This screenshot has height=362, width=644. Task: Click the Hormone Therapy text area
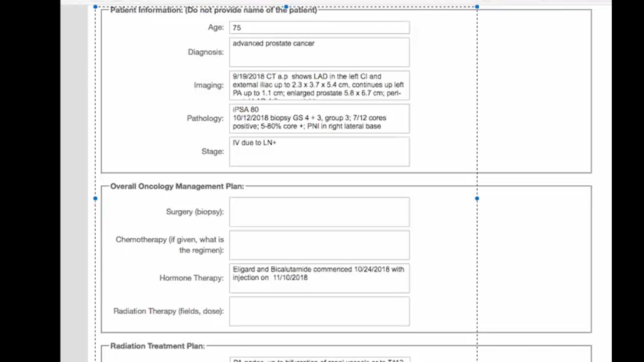319,278
